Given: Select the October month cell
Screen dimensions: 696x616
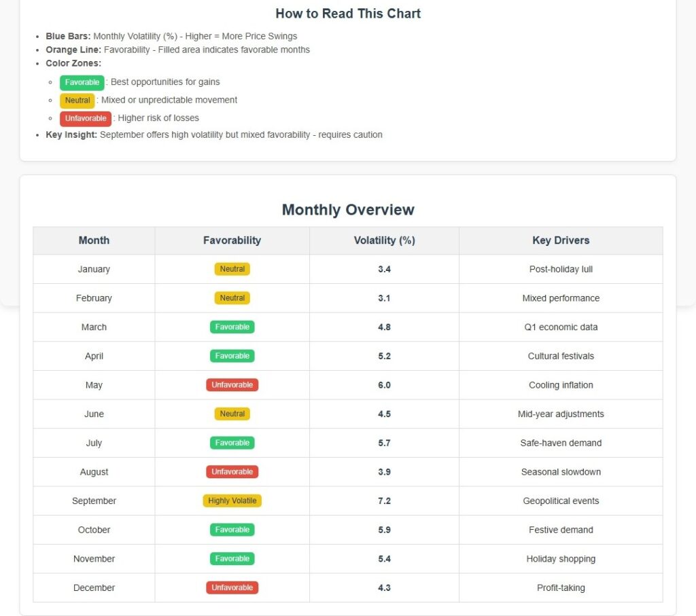Looking at the screenshot, I should (x=94, y=530).
